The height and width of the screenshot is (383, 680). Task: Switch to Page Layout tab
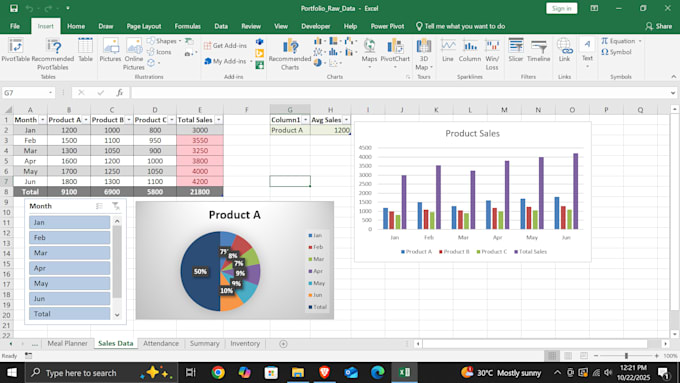click(144, 26)
